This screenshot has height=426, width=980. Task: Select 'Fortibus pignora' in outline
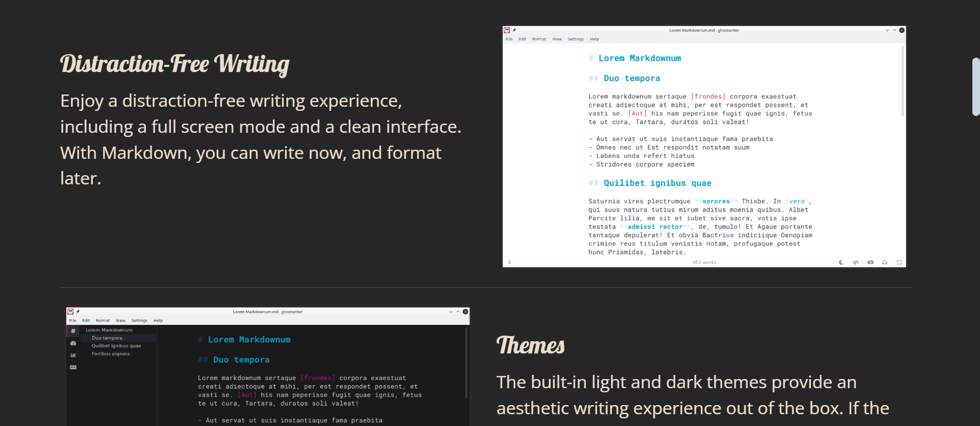[111, 354]
